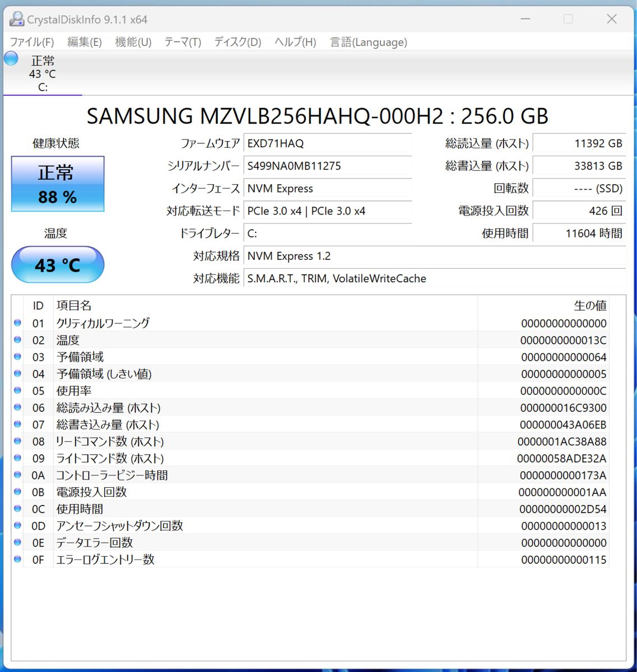This screenshot has width=637, height=672.
Task: Click total host reads value 11392 GB
Action: pos(579,143)
